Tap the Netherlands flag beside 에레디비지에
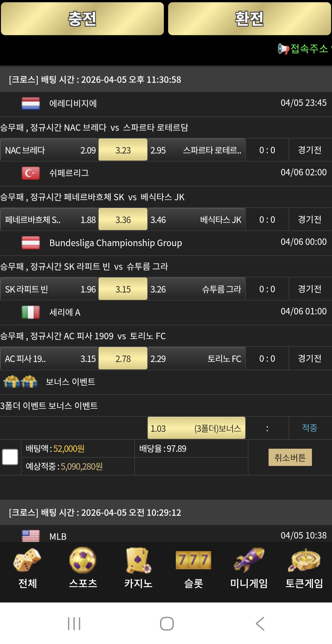The width and height of the screenshot is (332, 644). pyautogui.click(x=31, y=104)
